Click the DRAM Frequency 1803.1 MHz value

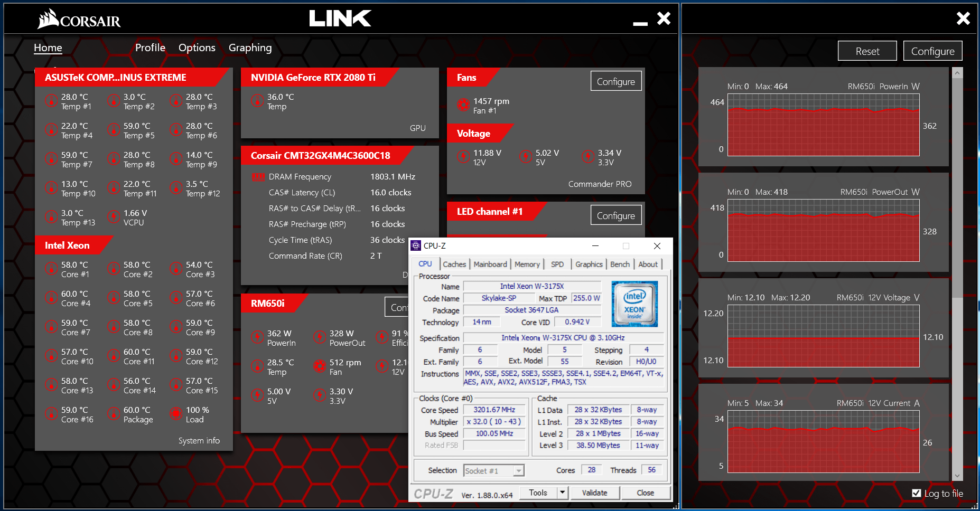393,177
